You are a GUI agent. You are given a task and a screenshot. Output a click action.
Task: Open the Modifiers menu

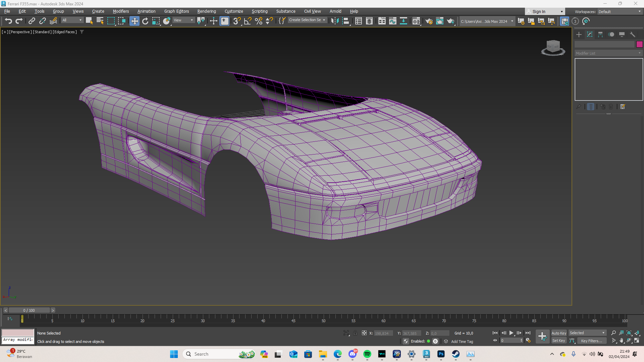(121, 11)
